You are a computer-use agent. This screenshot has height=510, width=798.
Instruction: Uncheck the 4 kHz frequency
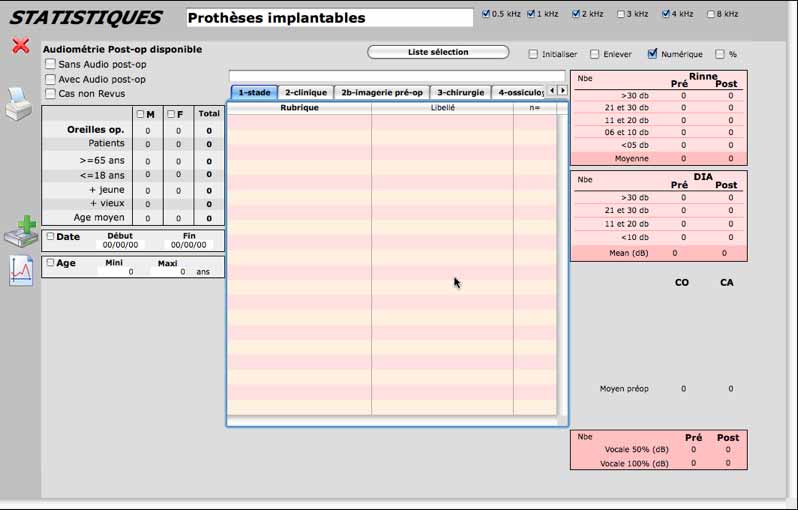click(666, 14)
